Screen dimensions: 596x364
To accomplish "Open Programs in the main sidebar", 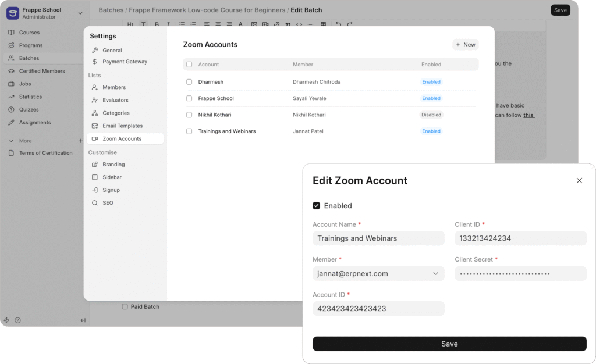I will [30, 45].
